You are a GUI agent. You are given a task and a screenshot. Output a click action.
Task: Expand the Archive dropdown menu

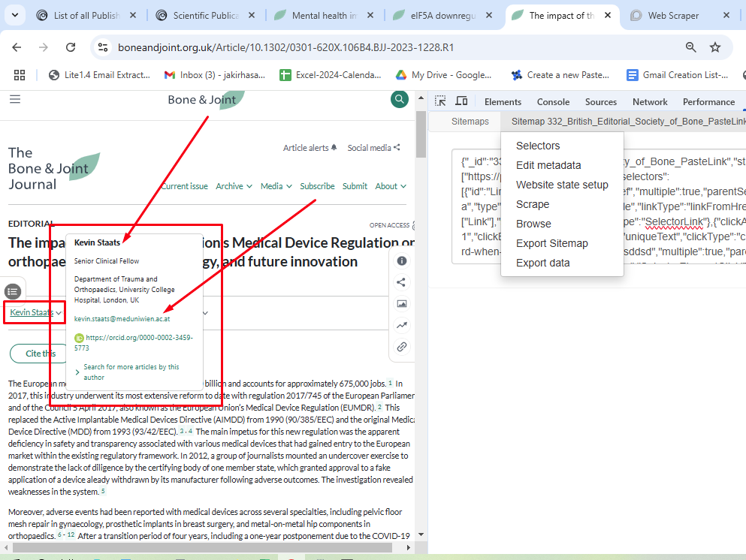pos(234,186)
